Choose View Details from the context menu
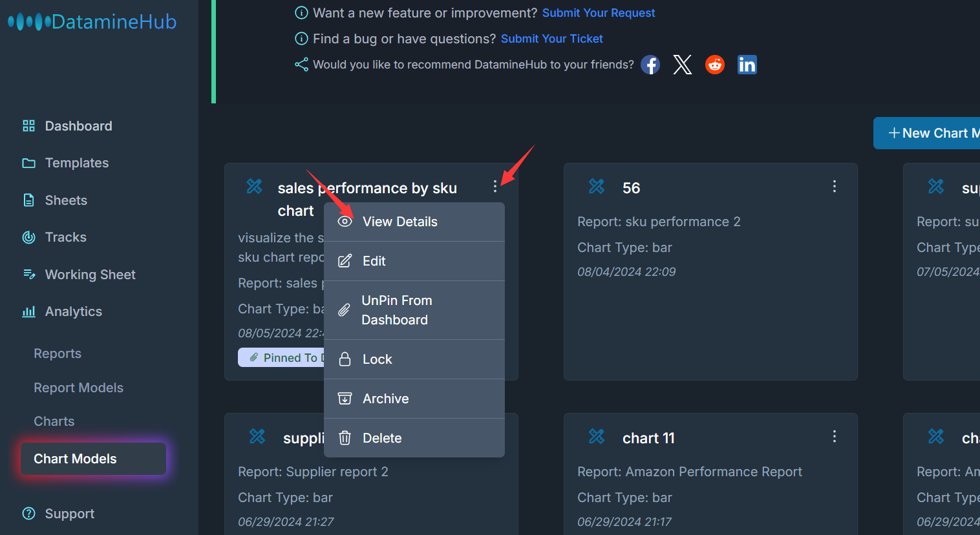 pos(414,222)
